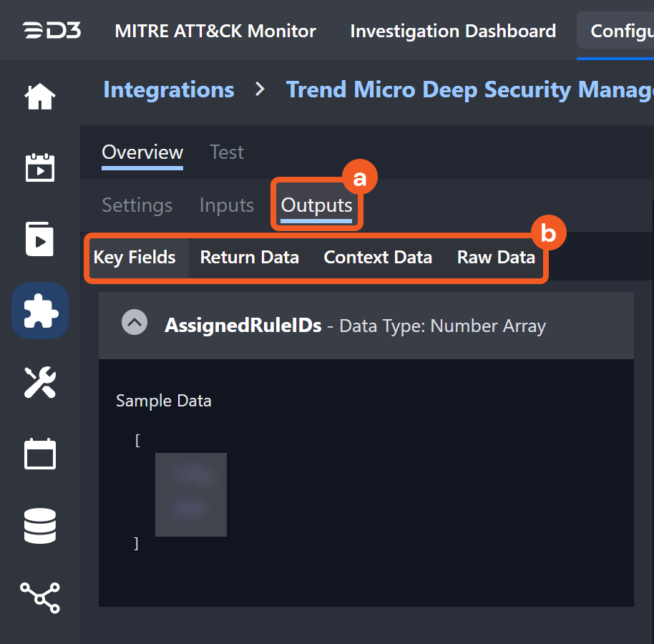Switch to MITRE ATT&CK Monitor
The width and height of the screenshot is (654, 644).
pos(215,31)
